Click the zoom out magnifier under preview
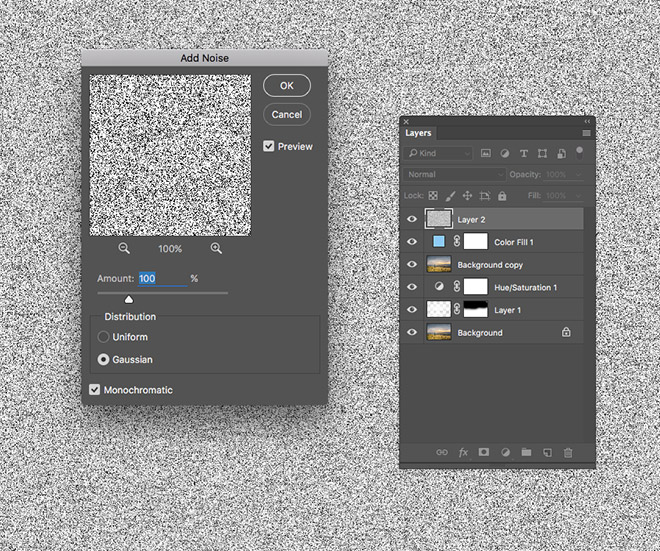This screenshot has width=660, height=551. 124,248
